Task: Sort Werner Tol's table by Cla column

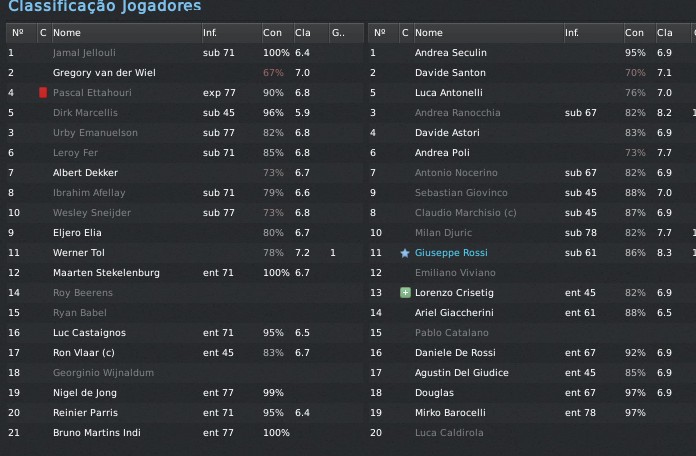Action: pyautogui.click(x=302, y=33)
